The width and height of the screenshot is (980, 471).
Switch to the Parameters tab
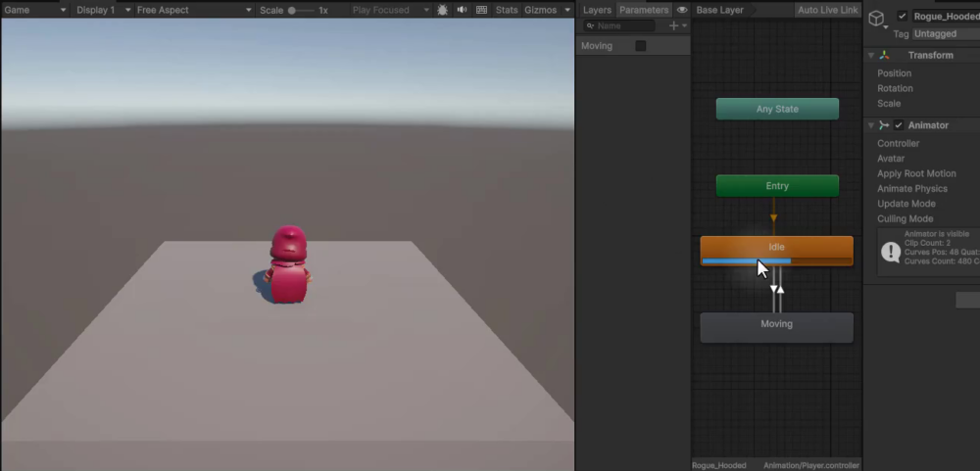coord(644,10)
